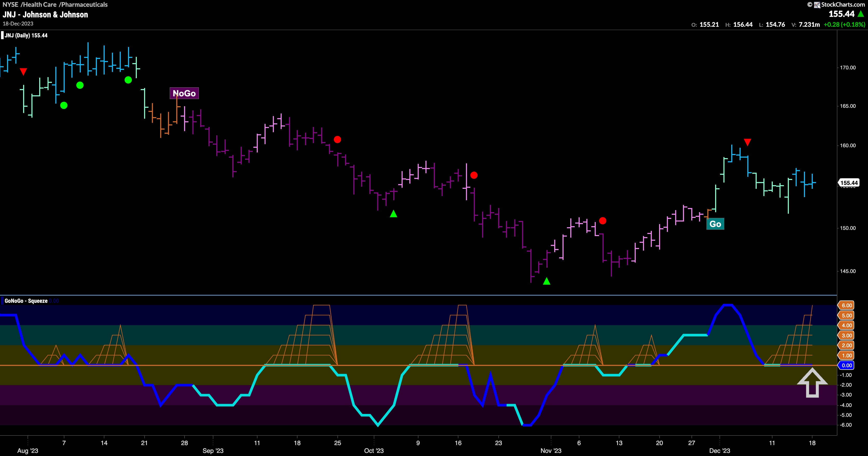
Task: Click the JNJ (Daily) 155.44 legend
Action: click(26, 35)
